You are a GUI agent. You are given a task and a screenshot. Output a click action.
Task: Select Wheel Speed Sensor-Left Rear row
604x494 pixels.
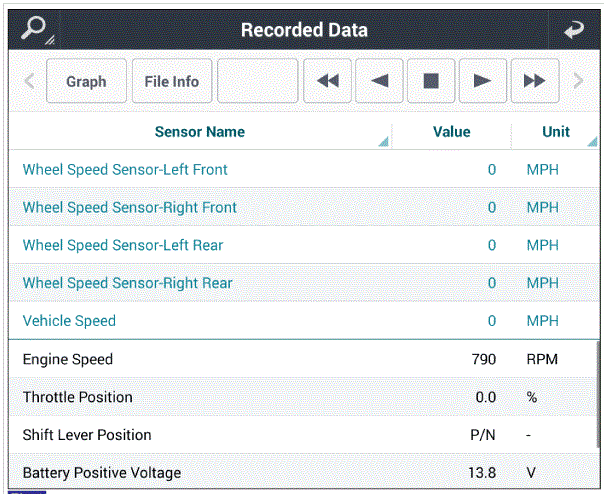(x=304, y=245)
